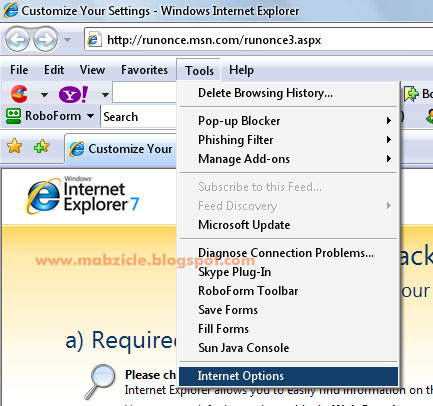Click the RoboForm Search field

point(139,116)
